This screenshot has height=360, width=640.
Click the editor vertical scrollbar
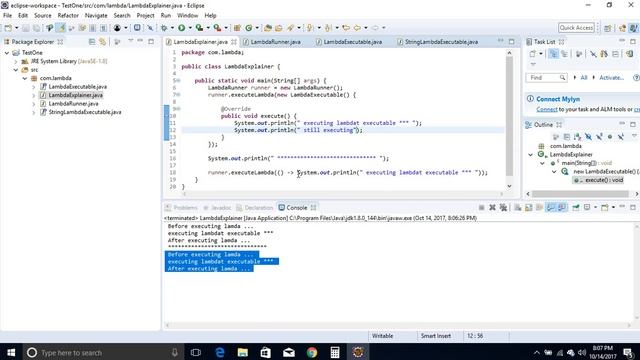pos(509,116)
